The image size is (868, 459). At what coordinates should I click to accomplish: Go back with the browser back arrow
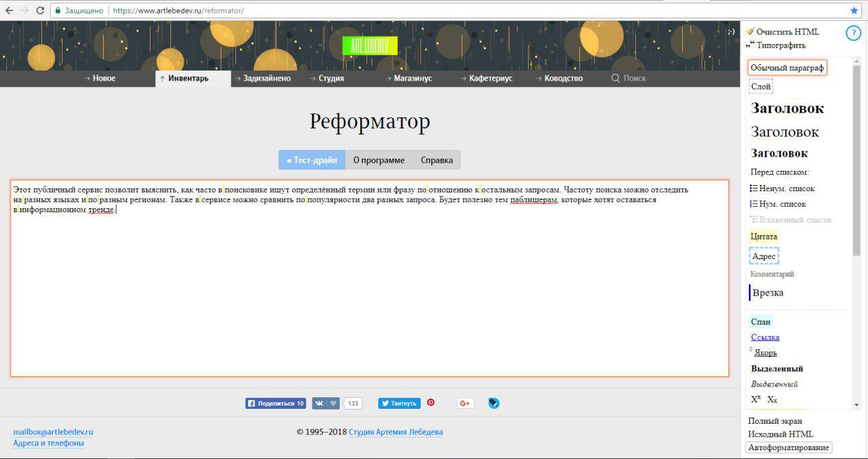9,10
